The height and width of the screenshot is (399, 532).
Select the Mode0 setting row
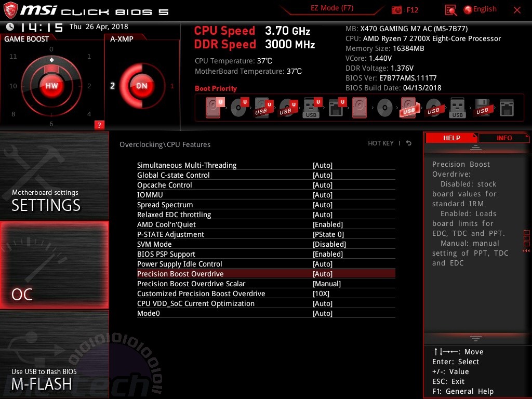[x=266, y=313]
